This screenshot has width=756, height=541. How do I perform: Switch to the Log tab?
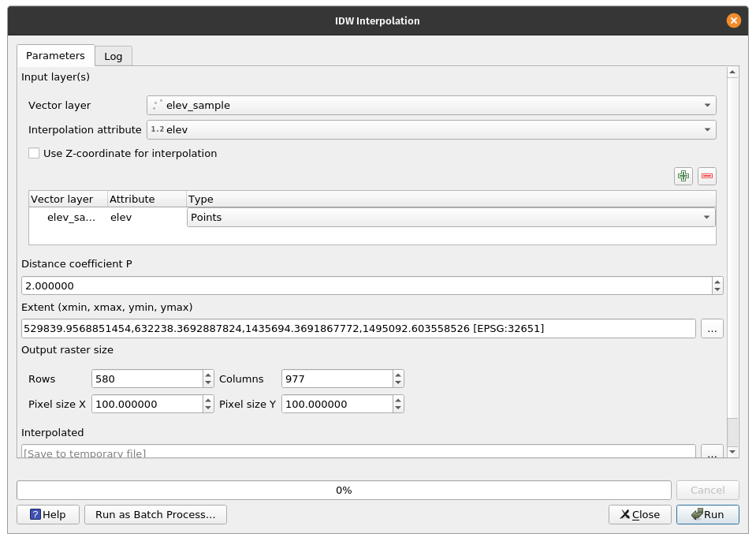(114, 56)
